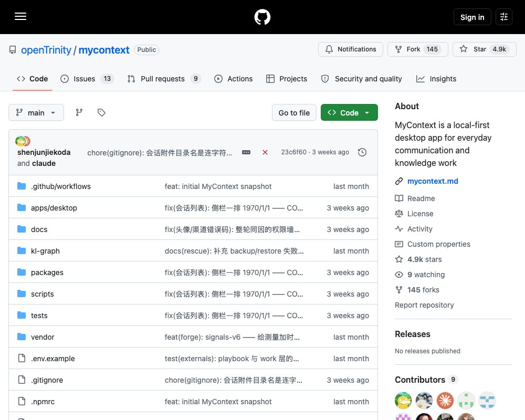Open commit history clock icon
Viewport: 525px width, 420px height.
coord(362,152)
